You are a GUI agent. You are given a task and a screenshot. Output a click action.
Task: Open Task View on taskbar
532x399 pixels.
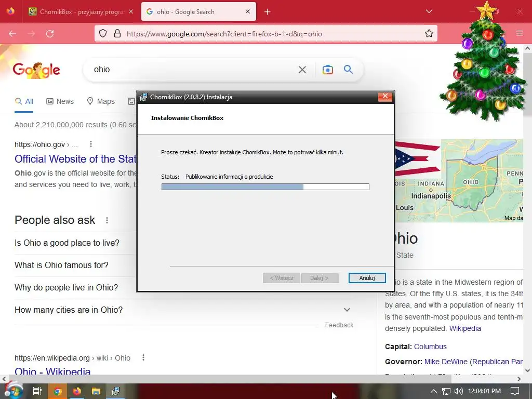(37, 391)
